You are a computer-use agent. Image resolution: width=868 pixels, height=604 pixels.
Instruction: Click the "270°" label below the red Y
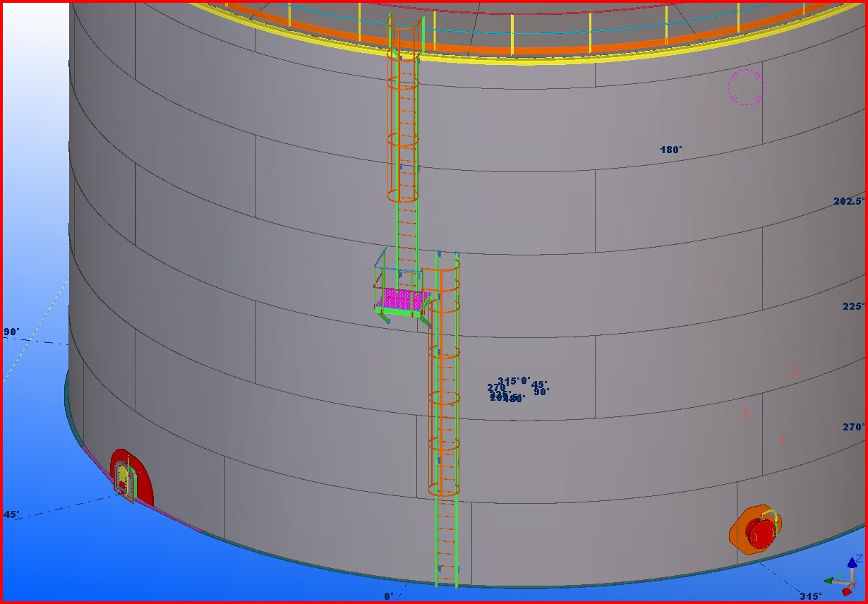click(x=854, y=427)
